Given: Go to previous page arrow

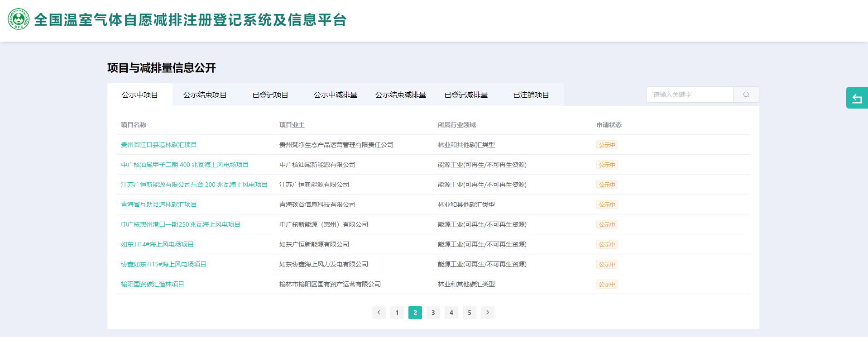Looking at the screenshot, I should coord(379,313).
